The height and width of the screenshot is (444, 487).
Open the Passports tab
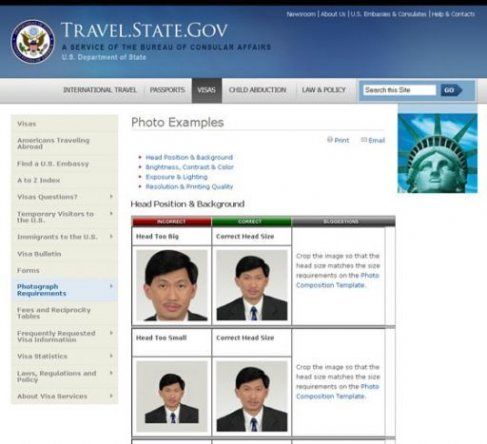pyautogui.click(x=167, y=90)
